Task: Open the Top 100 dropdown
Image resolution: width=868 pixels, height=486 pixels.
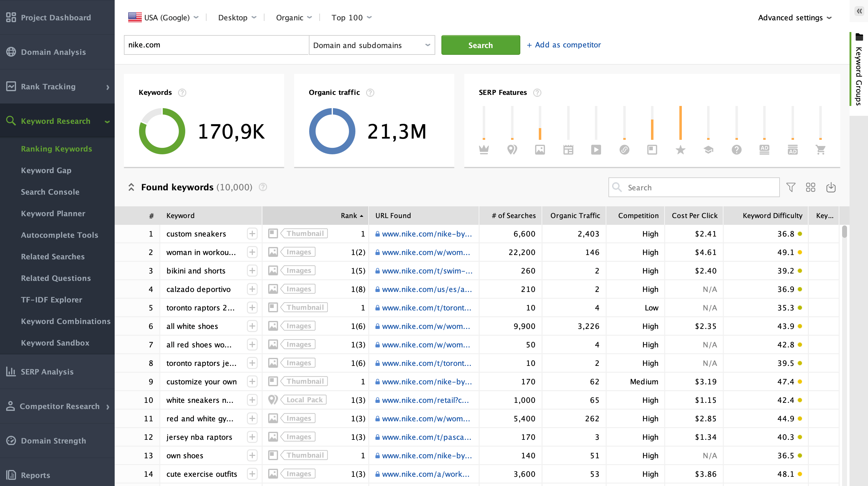Action: (x=351, y=18)
